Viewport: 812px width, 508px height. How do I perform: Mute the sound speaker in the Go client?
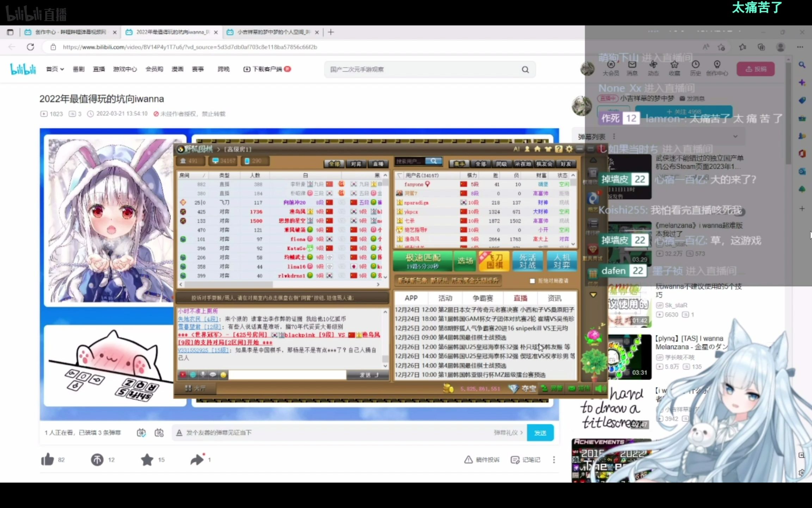point(600,388)
